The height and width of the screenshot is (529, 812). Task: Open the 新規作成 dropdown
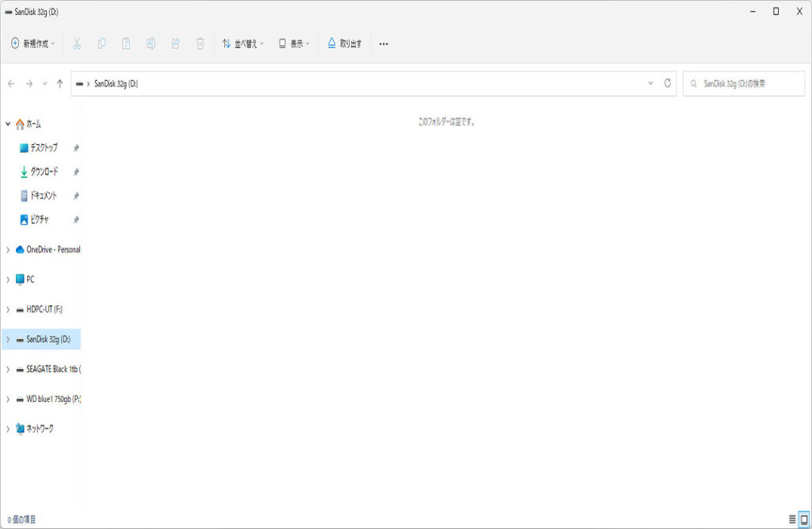33,44
